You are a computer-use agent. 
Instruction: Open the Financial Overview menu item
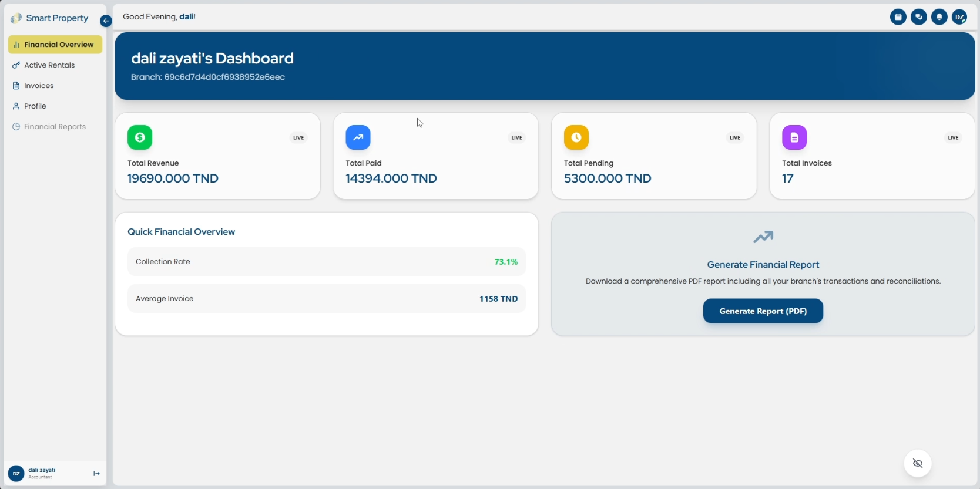pyautogui.click(x=55, y=45)
